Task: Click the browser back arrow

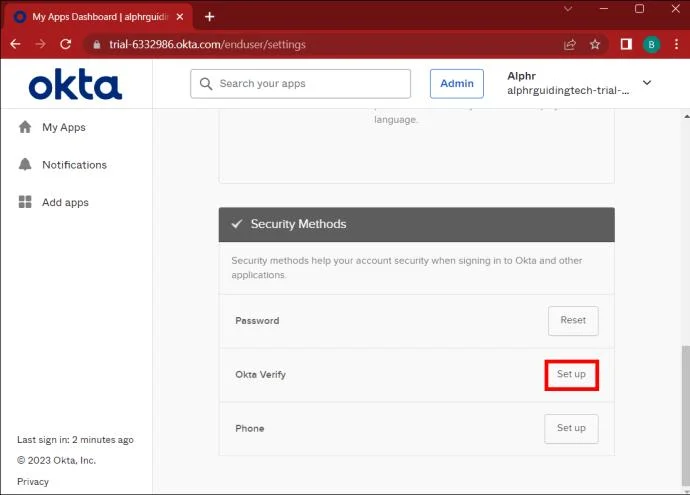Action: click(x=15, y=44)
